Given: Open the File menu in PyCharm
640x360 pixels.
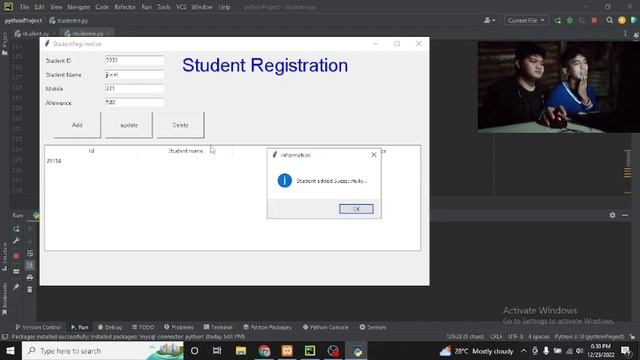Looking at the screenshot, I should click(x=24, y=7).
